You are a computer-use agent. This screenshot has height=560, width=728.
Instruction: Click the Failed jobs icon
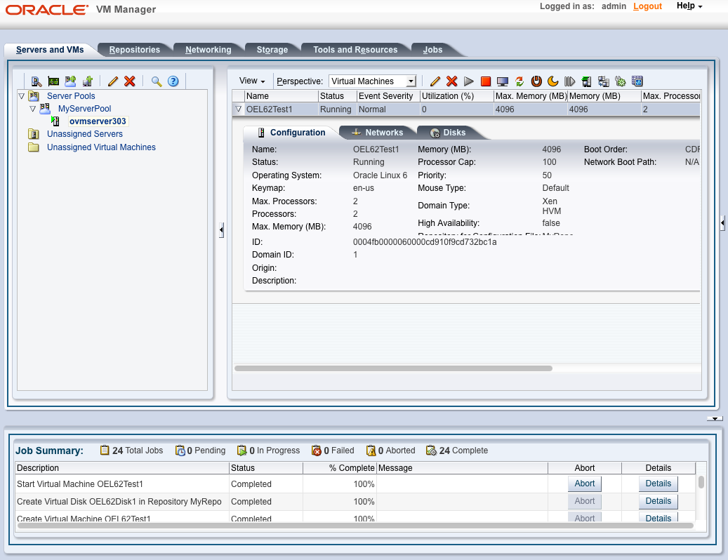317,451
